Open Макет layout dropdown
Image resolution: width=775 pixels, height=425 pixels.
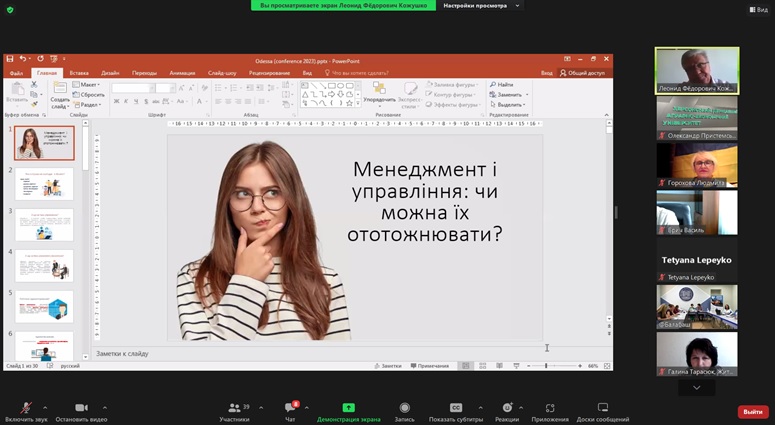(86, 85)
